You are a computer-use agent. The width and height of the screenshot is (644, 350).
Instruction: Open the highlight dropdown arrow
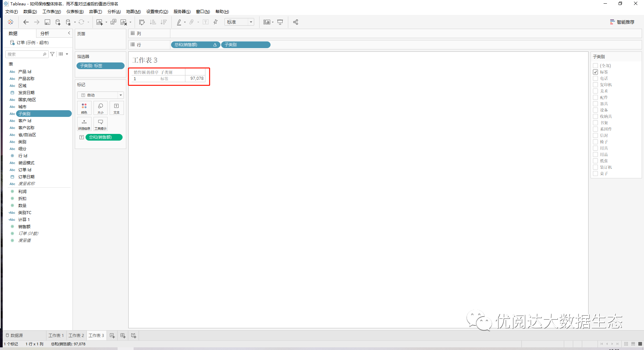tap(185, 22)
